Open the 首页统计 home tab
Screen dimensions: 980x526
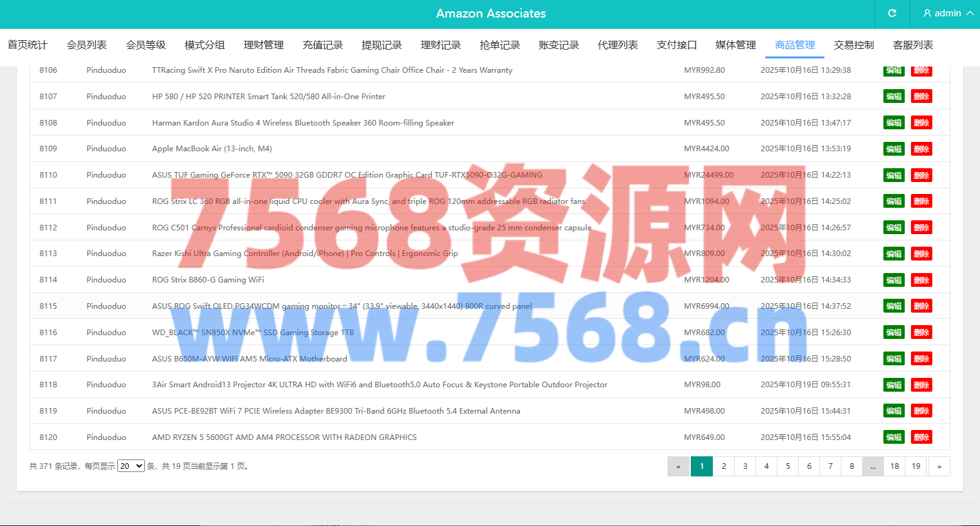(28, 45)
